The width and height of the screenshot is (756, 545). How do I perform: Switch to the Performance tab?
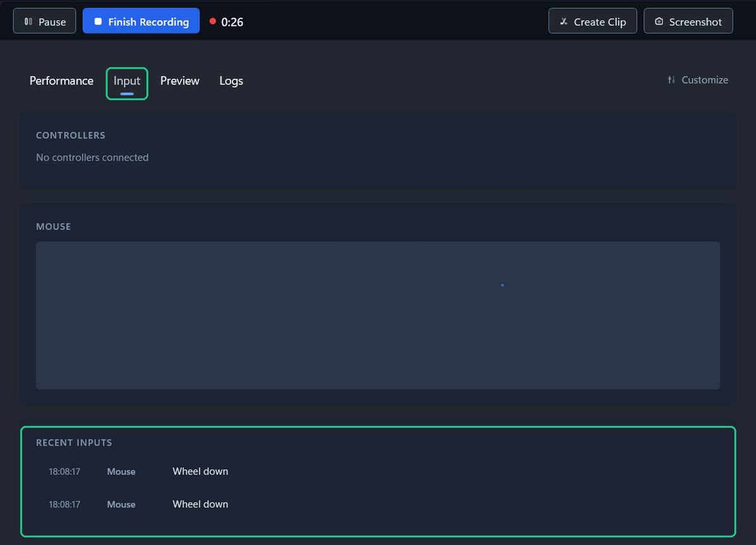61,81
